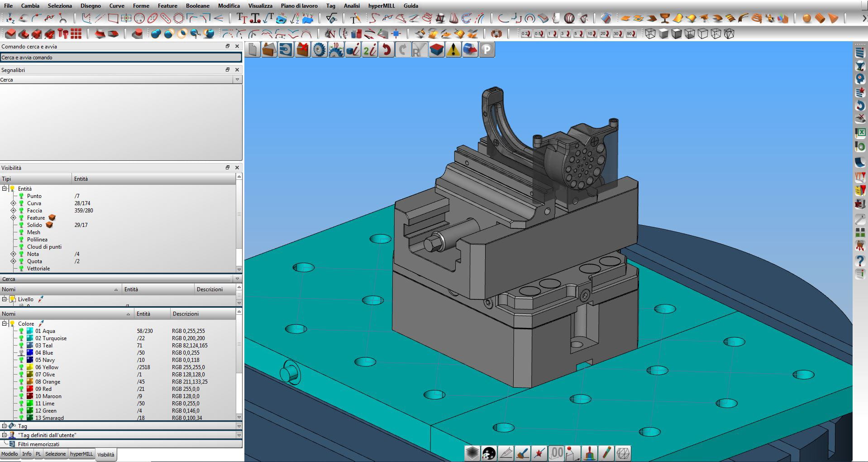Toggle visibility of Punto entities

(21, 196)
